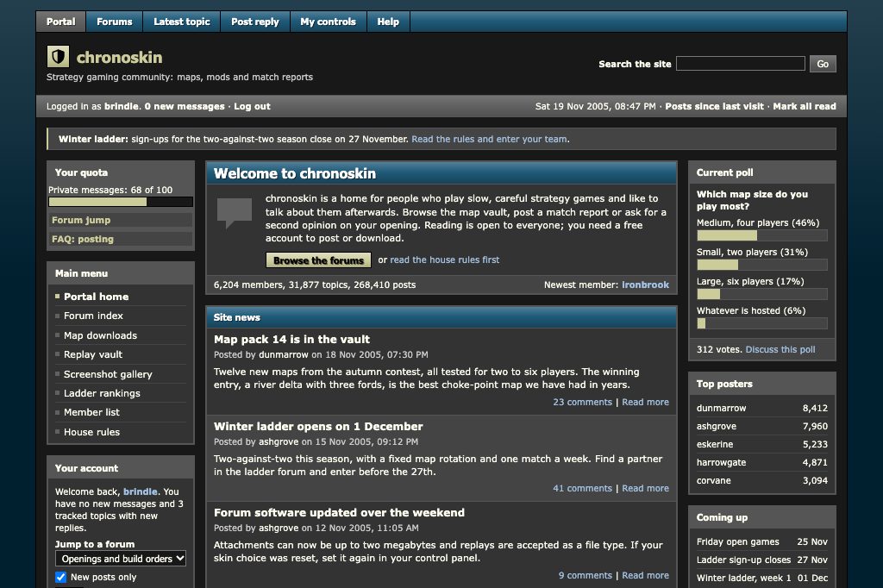Click dunmarrow in Top posters
Image resolution: width=883 pixels, height=588 pixels.
(722, 409)
